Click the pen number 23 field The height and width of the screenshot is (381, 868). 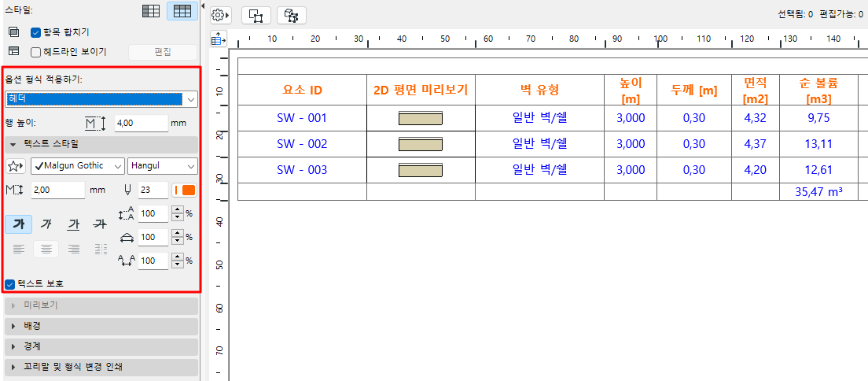(153, 190)
